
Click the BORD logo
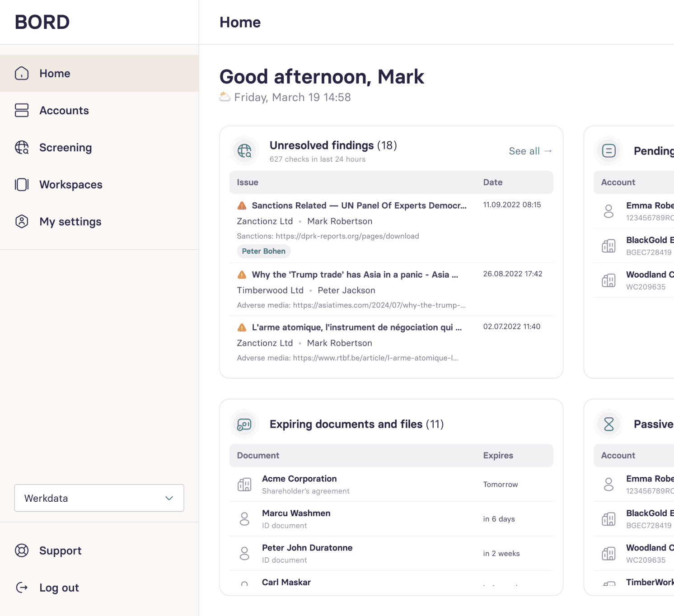pos(42,22)
